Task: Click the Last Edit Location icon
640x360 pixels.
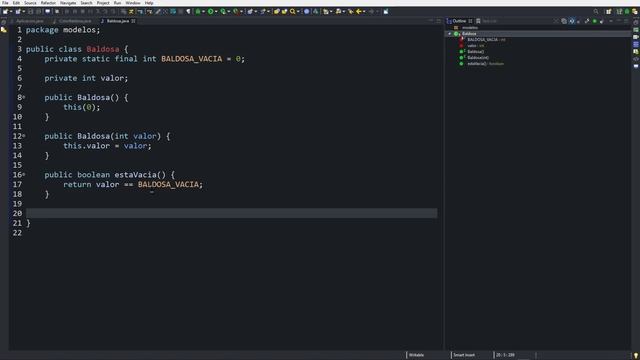Action: click(350, 11)
